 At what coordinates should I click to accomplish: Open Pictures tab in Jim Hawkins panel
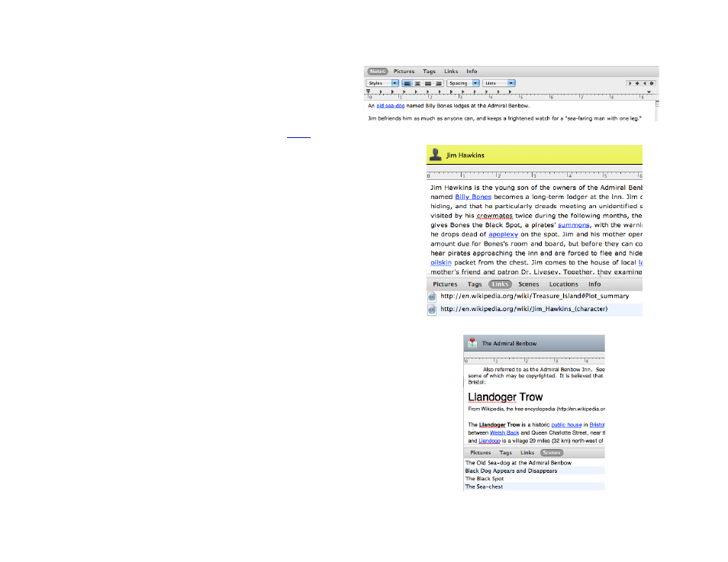[445, 284]
